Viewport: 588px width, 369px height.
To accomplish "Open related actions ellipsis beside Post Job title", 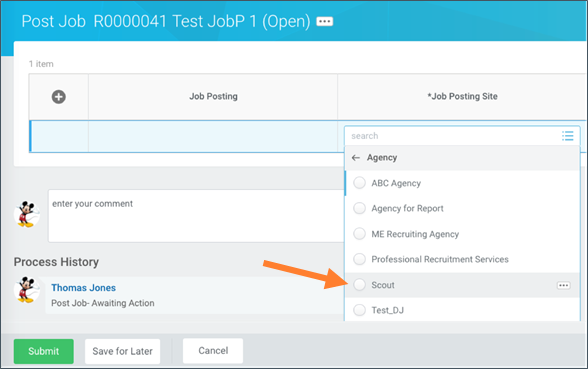I will 324,22.
